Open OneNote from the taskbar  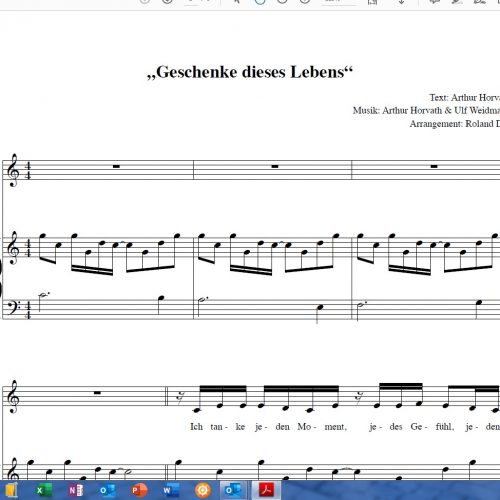coord(75,490)
